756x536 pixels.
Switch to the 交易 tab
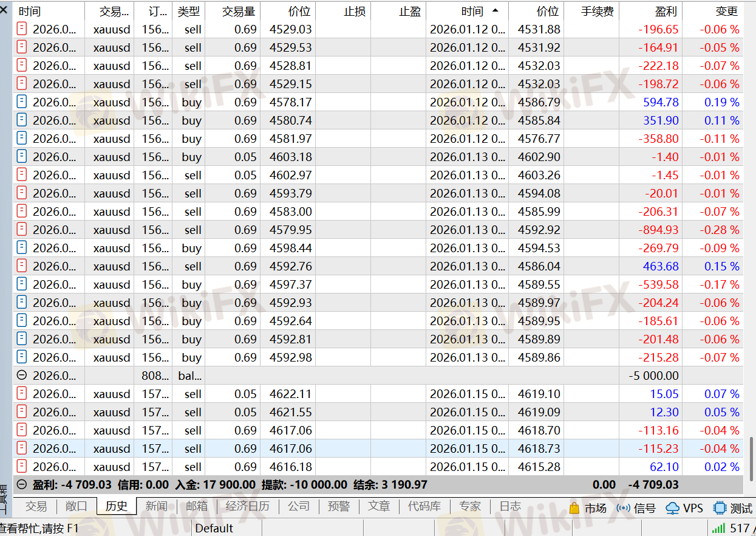36,506
